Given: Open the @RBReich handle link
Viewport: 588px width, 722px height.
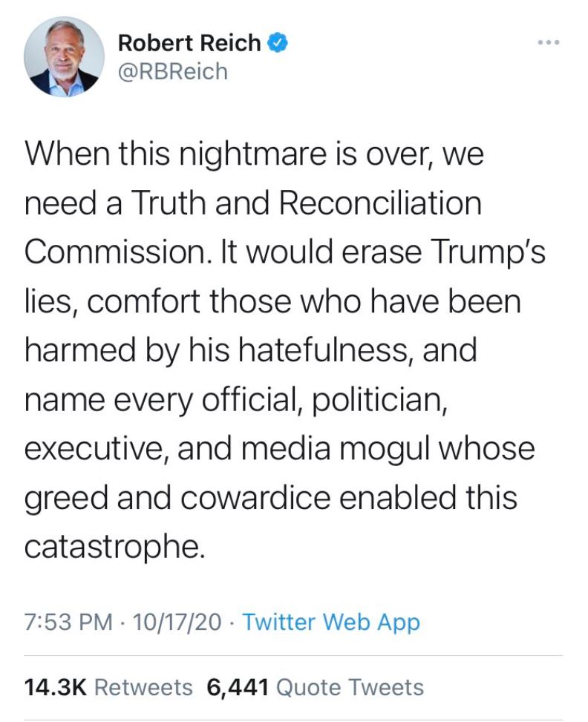Looking at the screenshot, I should point(172,71).
